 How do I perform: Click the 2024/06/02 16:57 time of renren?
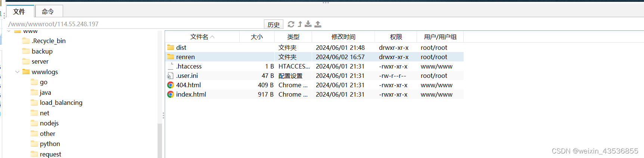click(x=340, y=57)
